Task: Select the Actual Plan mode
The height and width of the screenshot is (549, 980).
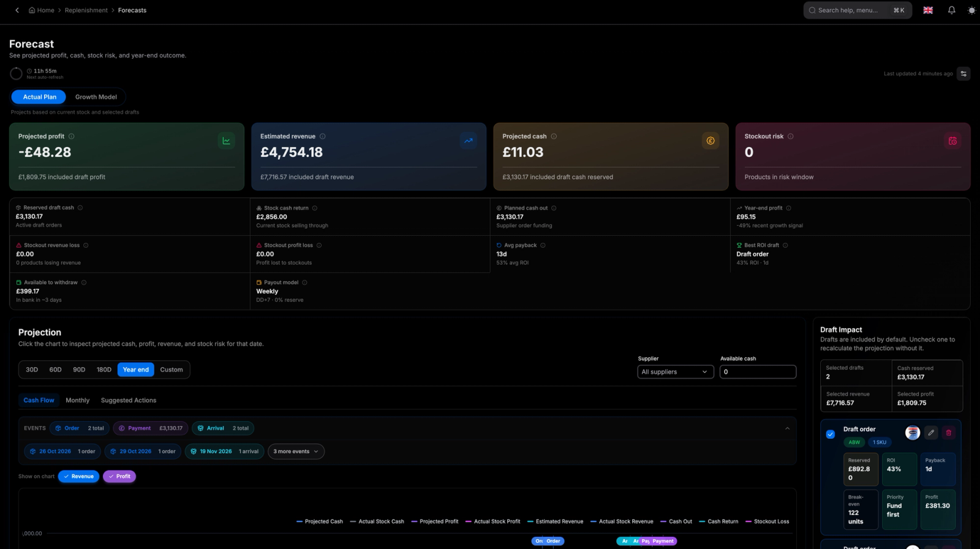Action: pyautogui.click(x=39, y=97)
